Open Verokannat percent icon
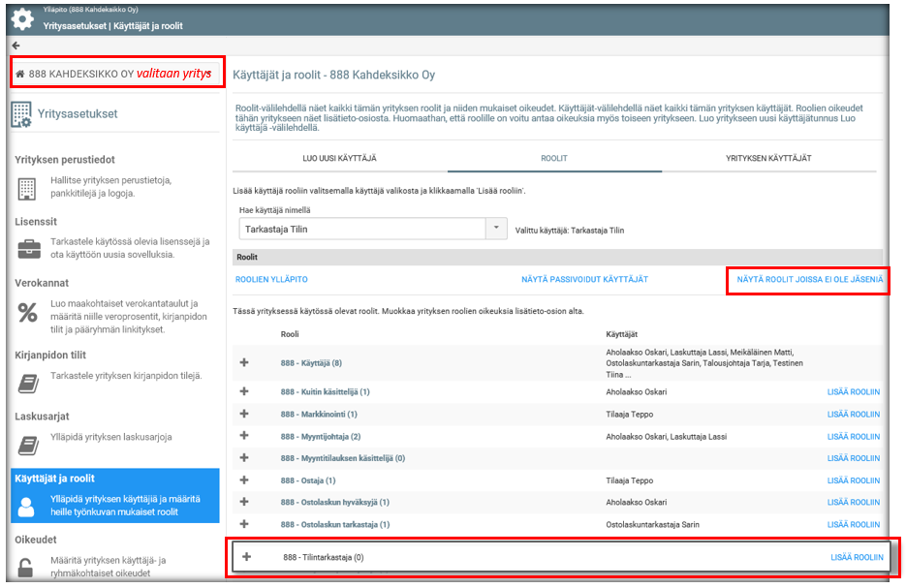The width and height of the screenshot is (906, 588). pos(27,313)
